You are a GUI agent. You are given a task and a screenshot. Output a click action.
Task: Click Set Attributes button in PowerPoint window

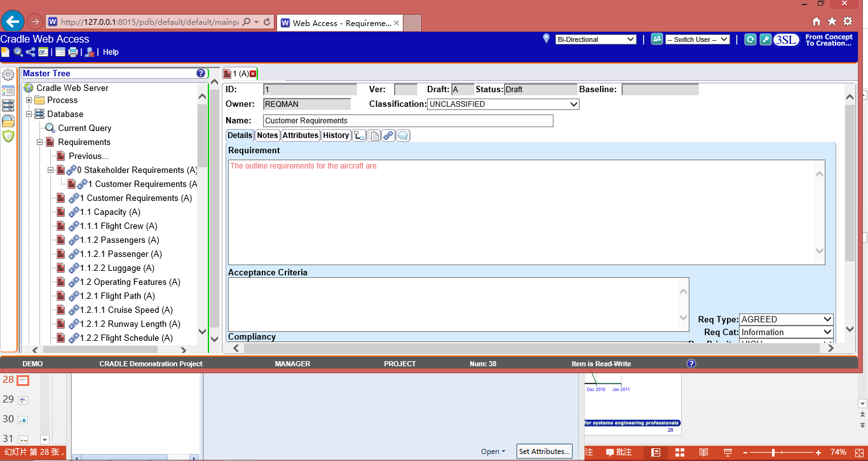(x=545, y=451)
